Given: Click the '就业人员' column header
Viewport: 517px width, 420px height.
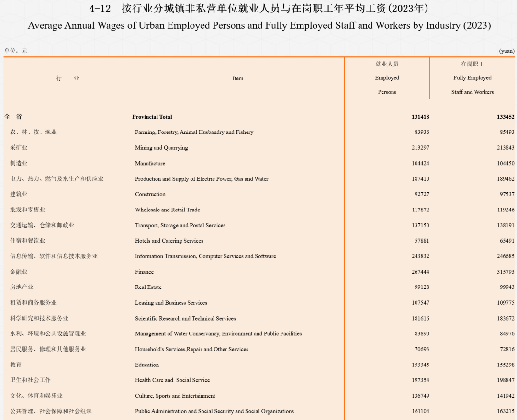Looking at the screenshot, I should (387, 64).
